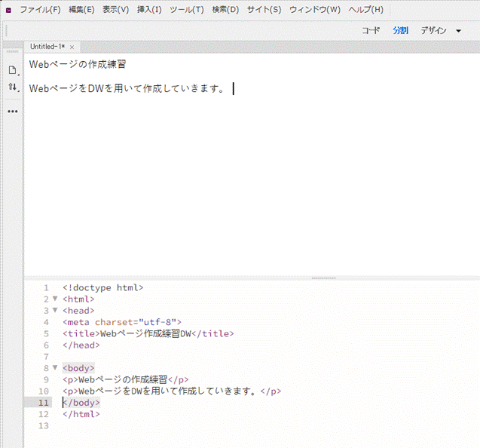Switch to デザイン (Design) view
The width and height of the screenshot is (480, 448).
click(x=433, y=31)
